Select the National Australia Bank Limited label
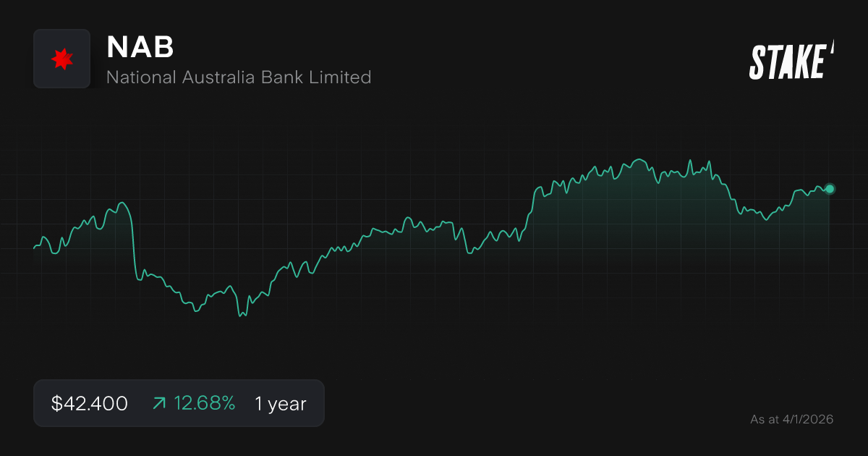 click(x=239, y=77)
